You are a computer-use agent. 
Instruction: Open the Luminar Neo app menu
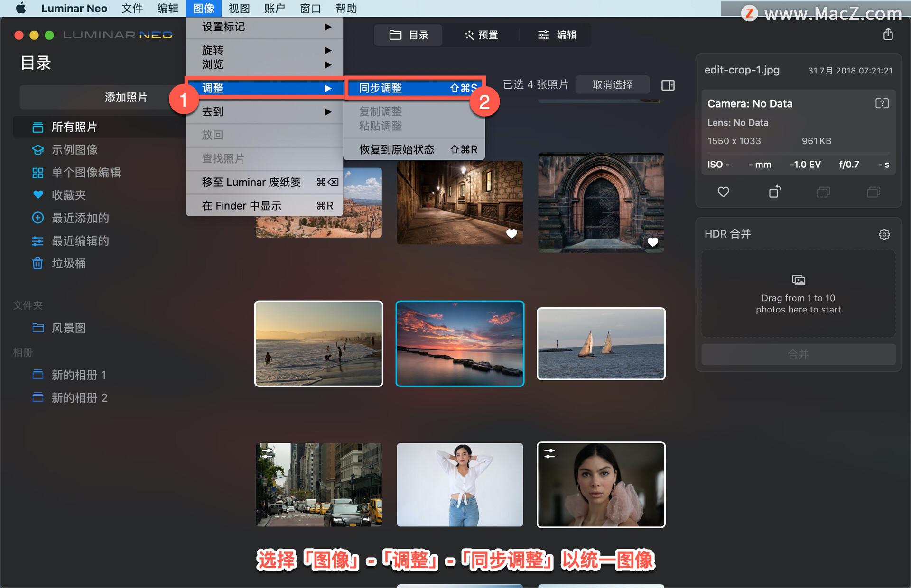point(74,8)
